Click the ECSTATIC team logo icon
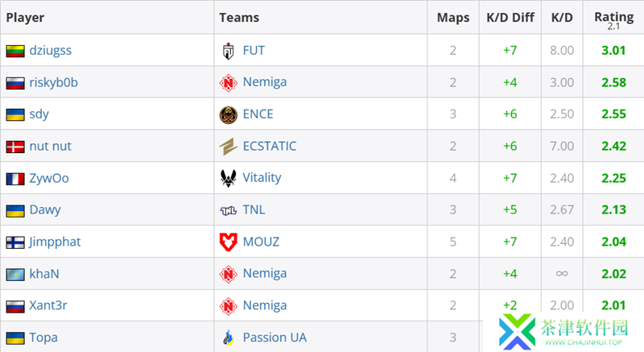 point(228,147)
